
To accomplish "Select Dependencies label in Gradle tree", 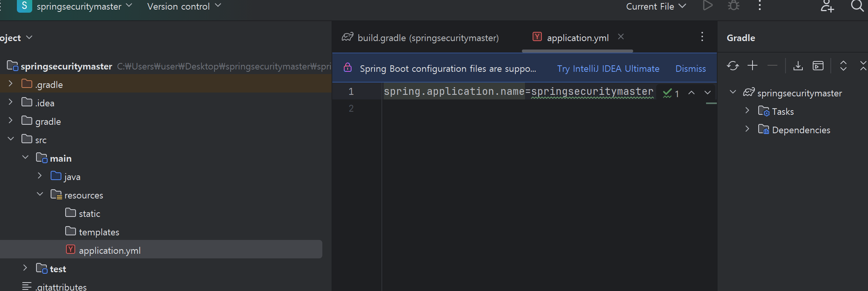I will pyautogui.click(x=801, y=130).
